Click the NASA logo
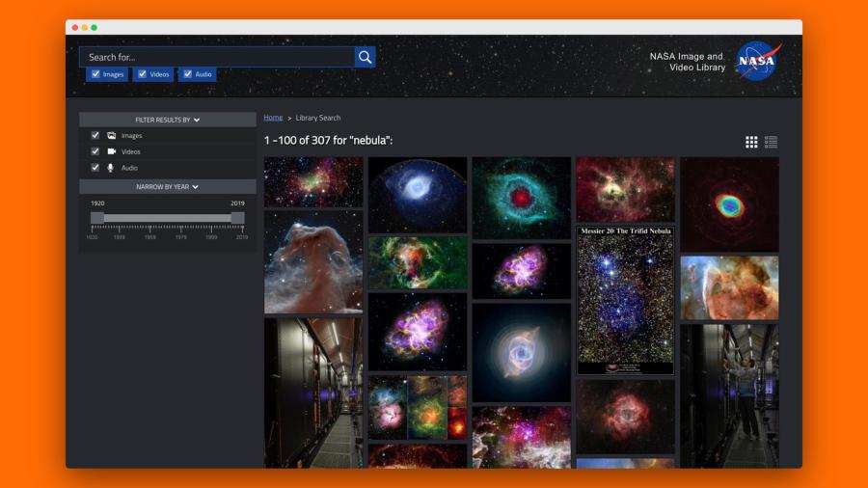The width and height of the screenshot is (868, 488). tap(757, 61)
